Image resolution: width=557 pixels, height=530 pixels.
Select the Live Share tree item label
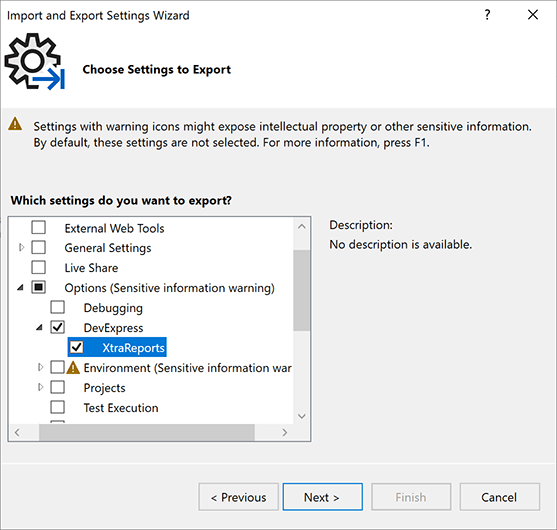(x=91, y=267)
